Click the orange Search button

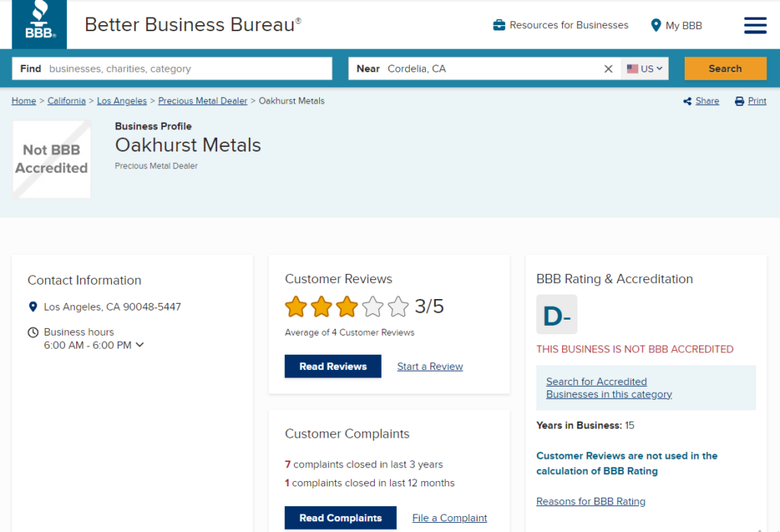[725, 68]
